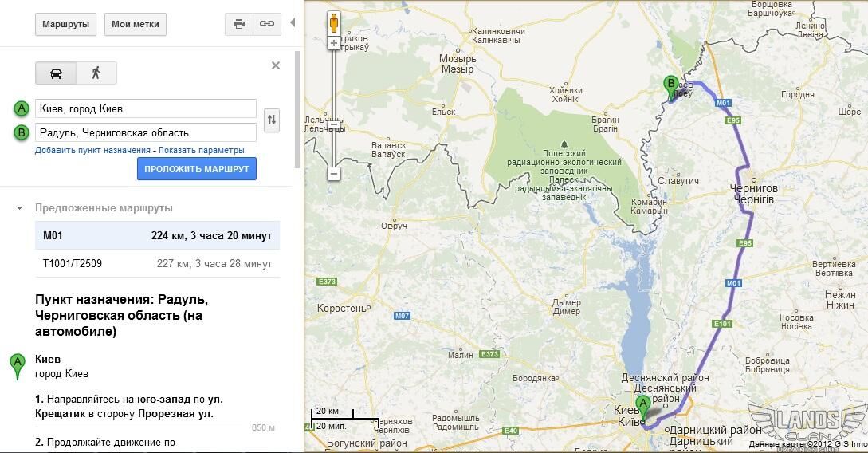Image resolution: width=868 pixels, height=453 pixels.
Task: Swap start and destination points
Action: (x=271, y=120)
